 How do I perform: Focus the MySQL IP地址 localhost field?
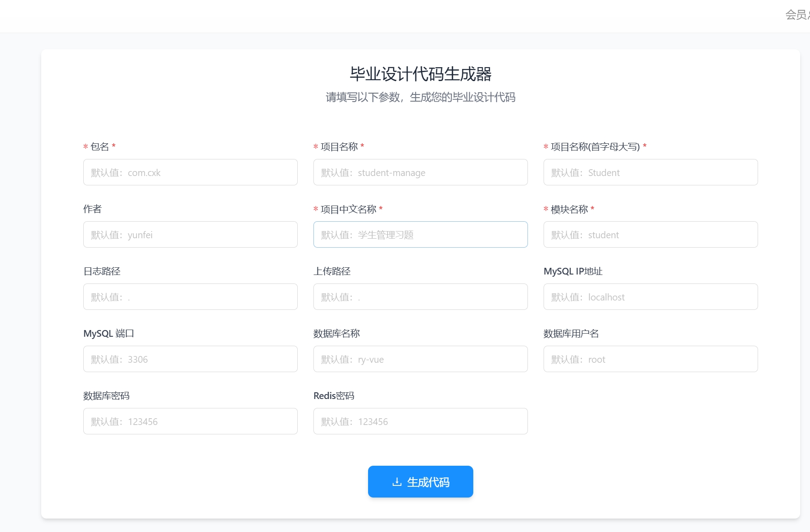click(x=650, y=297)
